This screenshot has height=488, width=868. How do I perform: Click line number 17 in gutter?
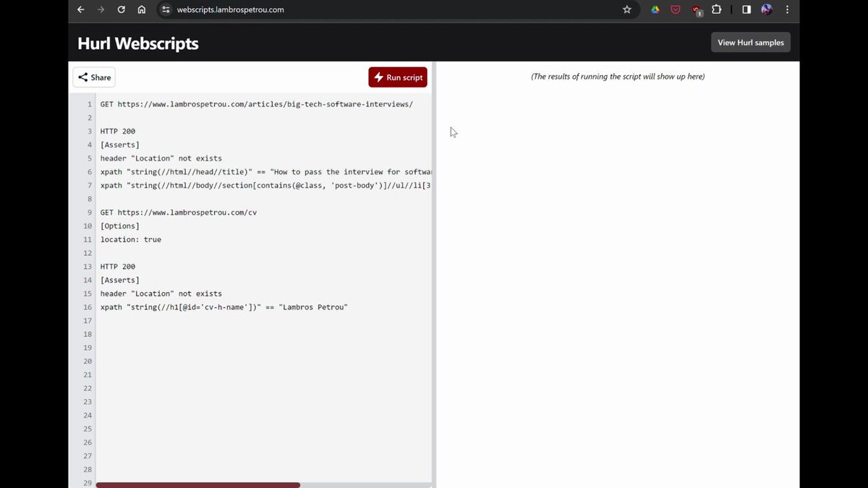pos(88,320)
